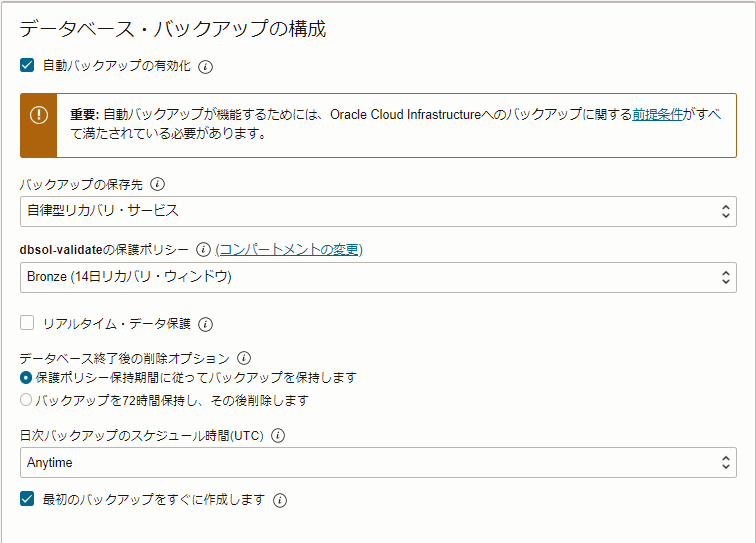The height and width of the screenshot is (543, 756).
Task: Click info icon beside データベース終了後の削除オプション
Action: tap(244, 358)
